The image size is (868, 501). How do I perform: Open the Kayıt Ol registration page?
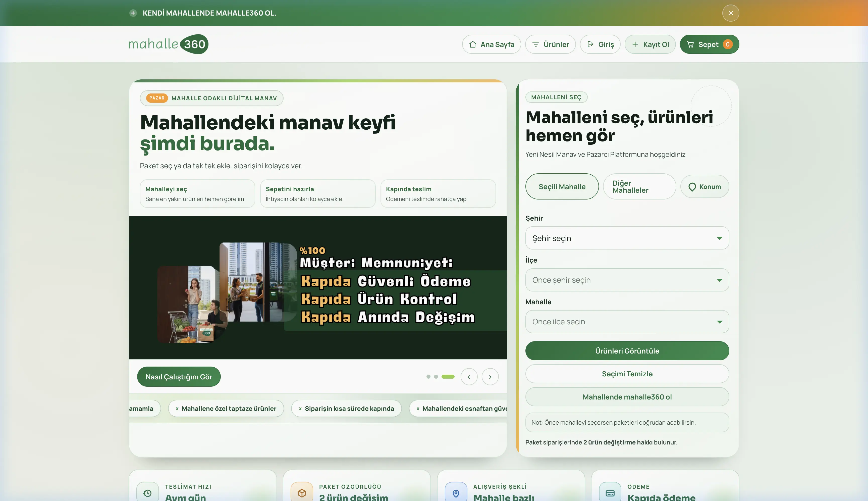[650, 44]
